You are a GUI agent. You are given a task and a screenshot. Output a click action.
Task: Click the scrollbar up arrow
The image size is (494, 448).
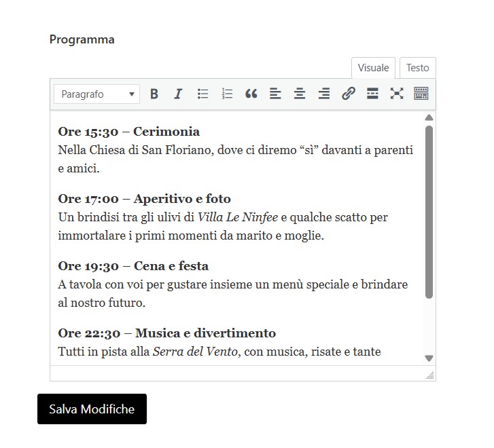click(429, 117)
